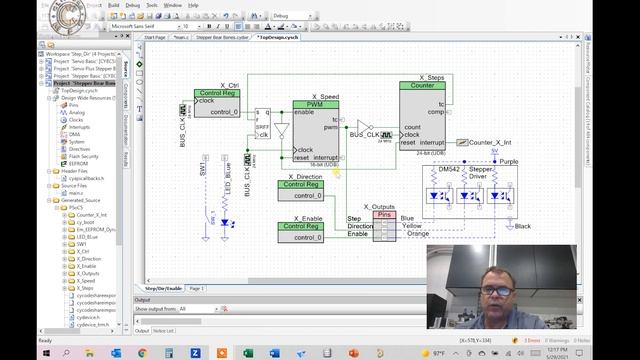Click the Windows Start button
Viewport: 640px width, 360px height.
click(x=46, y=353)
